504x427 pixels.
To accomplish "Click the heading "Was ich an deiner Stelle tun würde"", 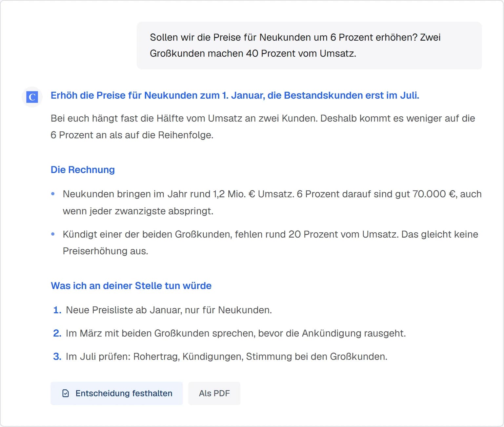I will (131, 286).
